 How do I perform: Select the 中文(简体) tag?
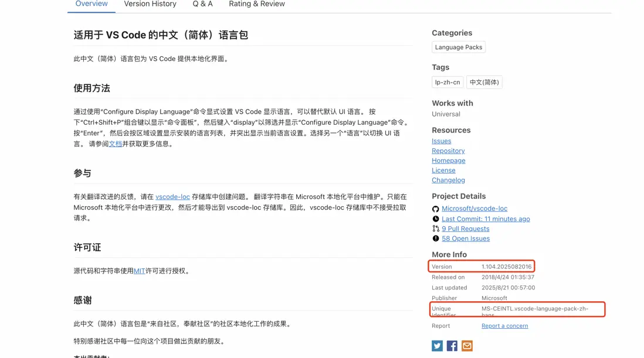click(484, 82)
